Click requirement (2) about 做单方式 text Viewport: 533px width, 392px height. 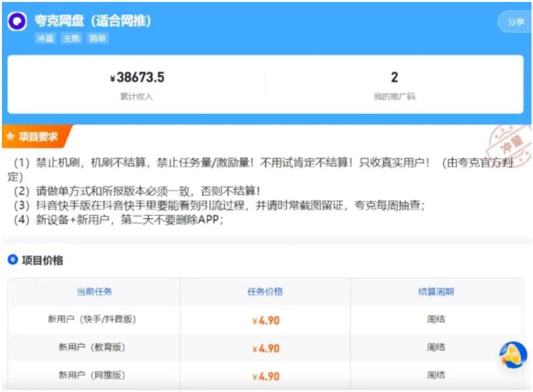point(137,191)
